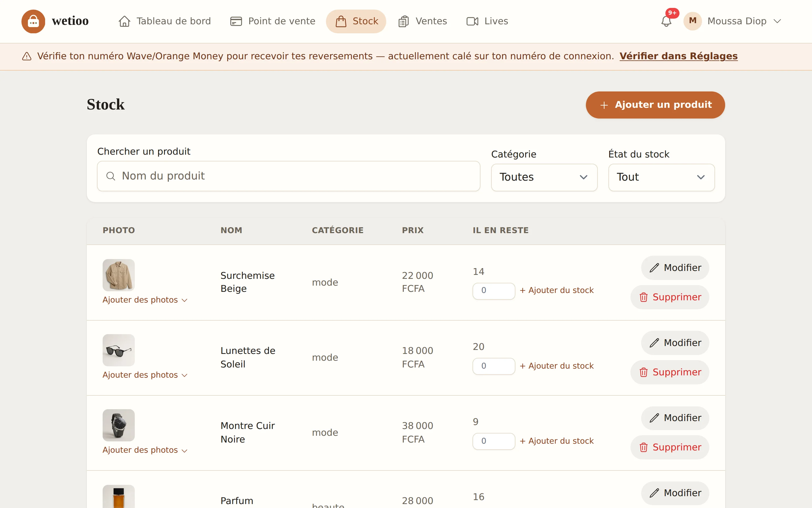Viewport: 812px width, 508px height.
Task: Open the Tableau de bord tab
Action: (x=165, y=21)
